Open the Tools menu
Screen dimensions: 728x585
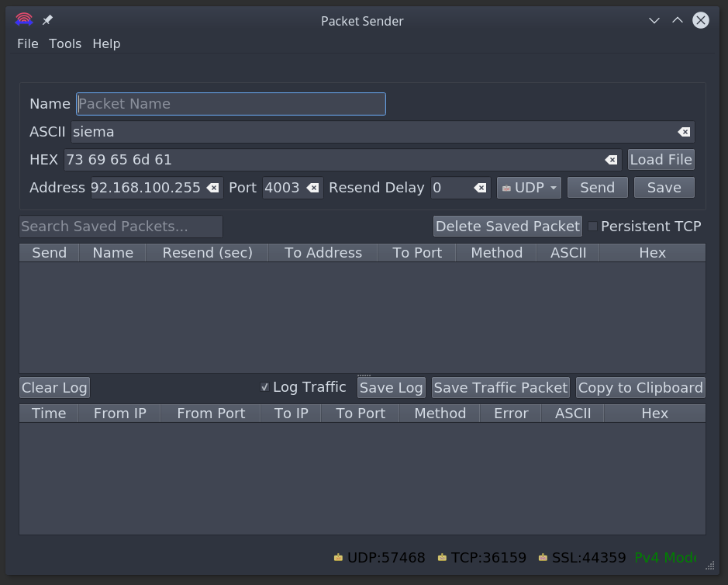tap(65, 43)
